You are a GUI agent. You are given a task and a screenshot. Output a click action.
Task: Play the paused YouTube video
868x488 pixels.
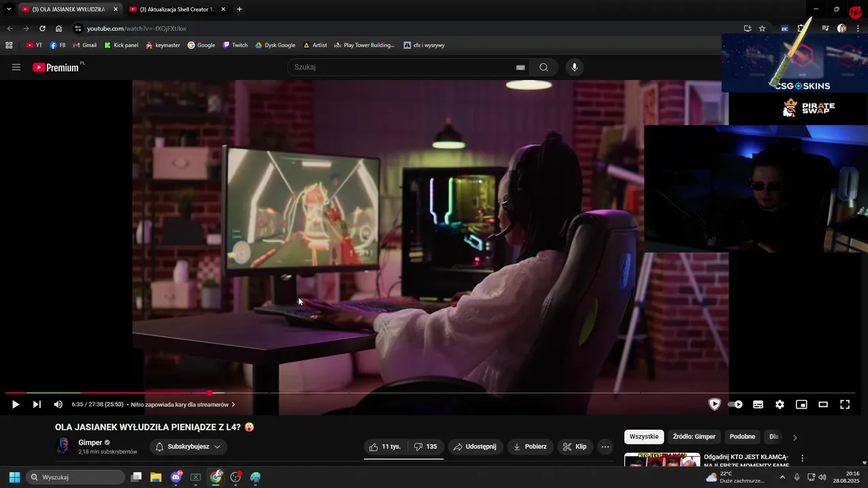click(x=15, y=405)
